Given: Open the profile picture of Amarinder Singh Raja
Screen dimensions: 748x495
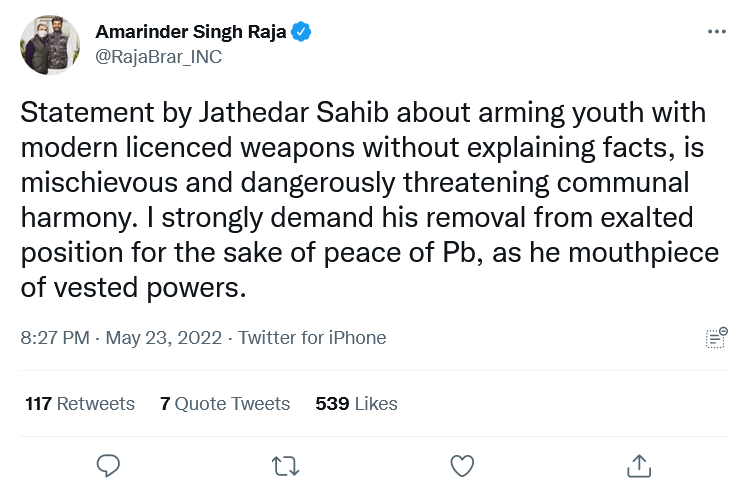Looking at the screenshot, I should coord(51,45).
